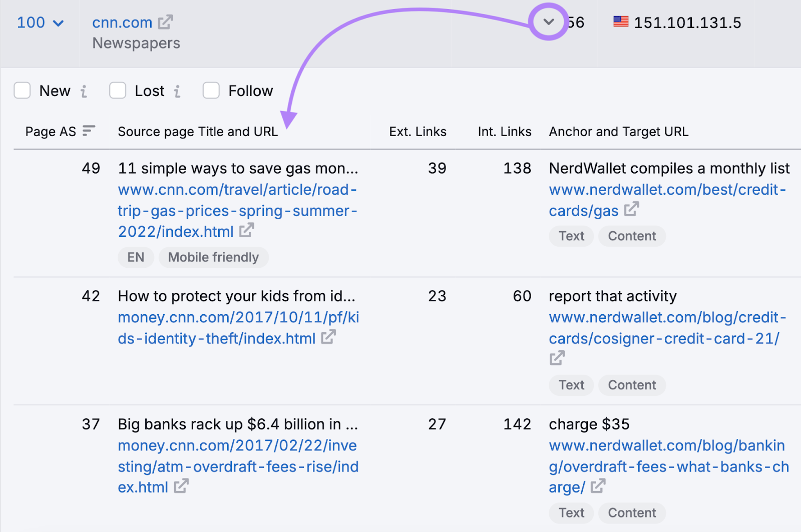801x532 pixels.
Task: Open cnn.com in a new tab via its external link icon
Action: 165,22
